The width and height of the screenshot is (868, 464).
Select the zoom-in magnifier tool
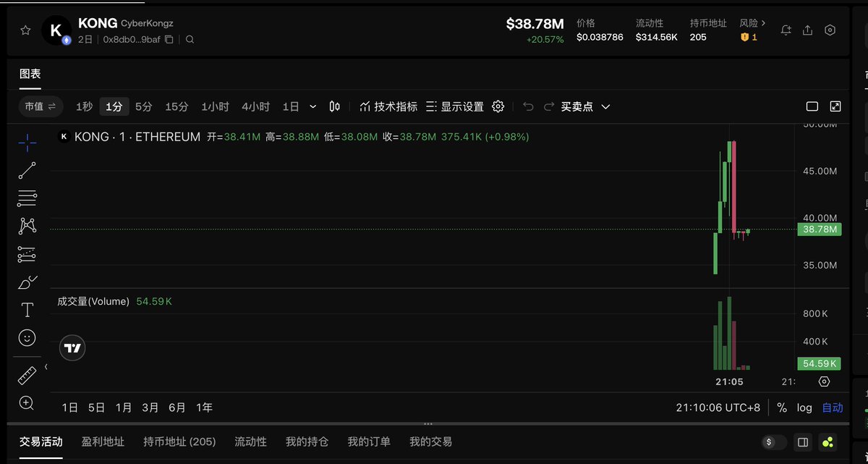(x=27, y=403)
